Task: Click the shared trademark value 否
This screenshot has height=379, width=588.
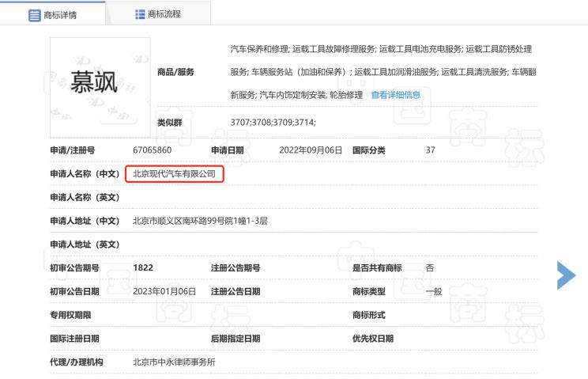Action: [x=429, y=267]
